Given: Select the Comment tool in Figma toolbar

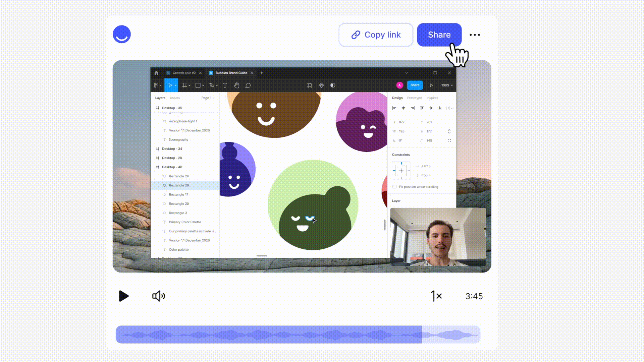Looking at the screenshot, I should 248,85.
